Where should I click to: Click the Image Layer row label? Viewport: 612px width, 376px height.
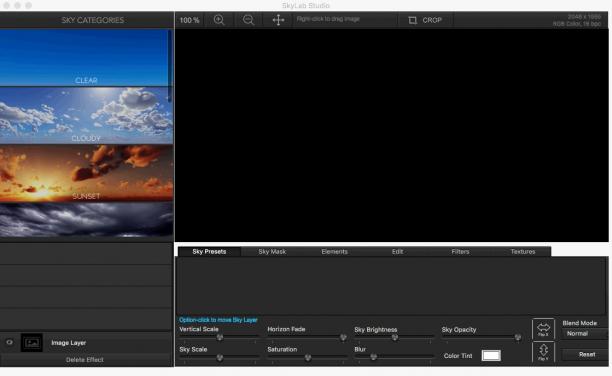[68, 343]
